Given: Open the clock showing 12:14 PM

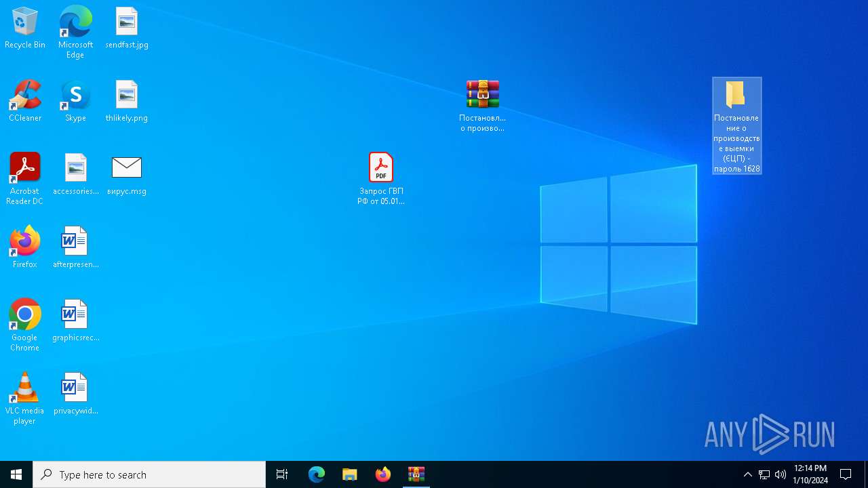Looking at the screenshot, I should click(x=810, y=474).
